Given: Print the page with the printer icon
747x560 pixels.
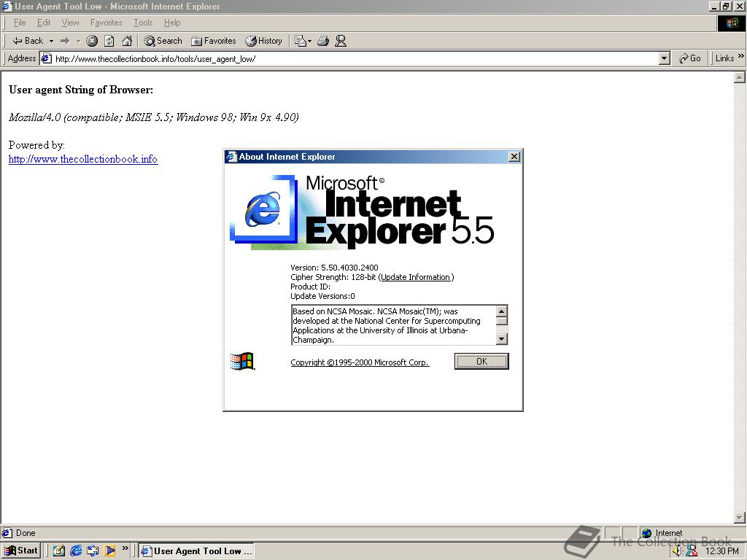Looking at the screenshot, I should pos(323,41).
